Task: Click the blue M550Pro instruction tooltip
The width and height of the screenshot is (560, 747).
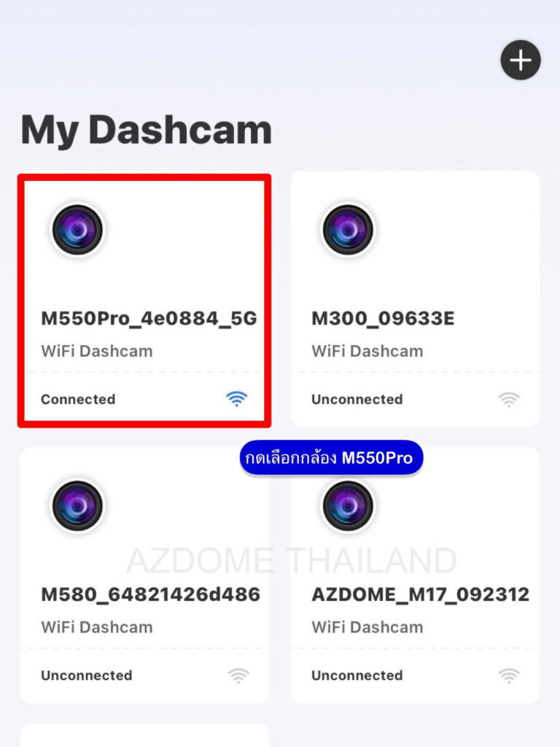Action: tap(331, 458)
